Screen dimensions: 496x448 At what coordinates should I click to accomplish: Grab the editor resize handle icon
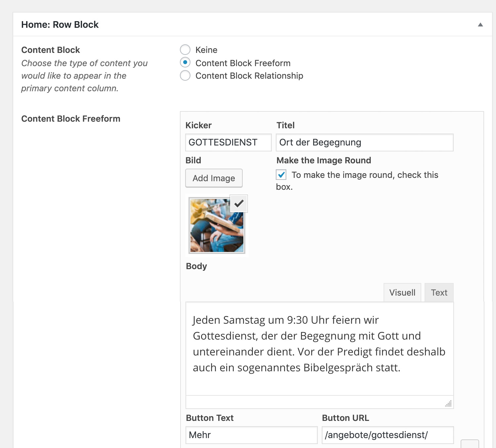click(448, 403)
